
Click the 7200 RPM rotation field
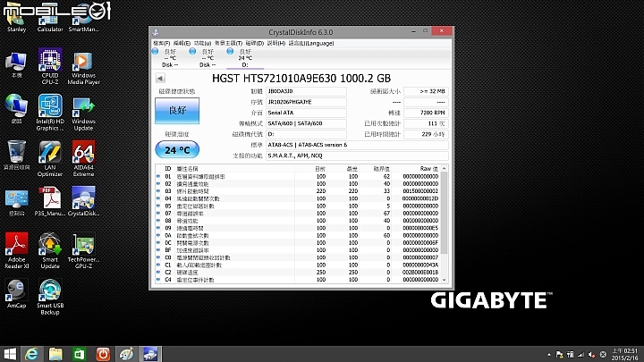pyautogui.click(x=426, y=113)
